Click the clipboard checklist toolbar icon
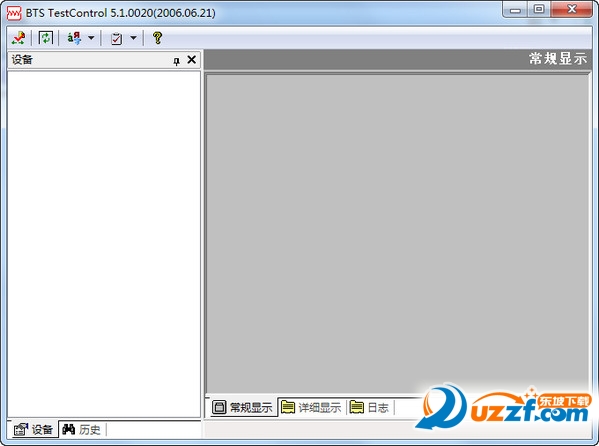This screenshot has height=446, width=599. (116, 38)
